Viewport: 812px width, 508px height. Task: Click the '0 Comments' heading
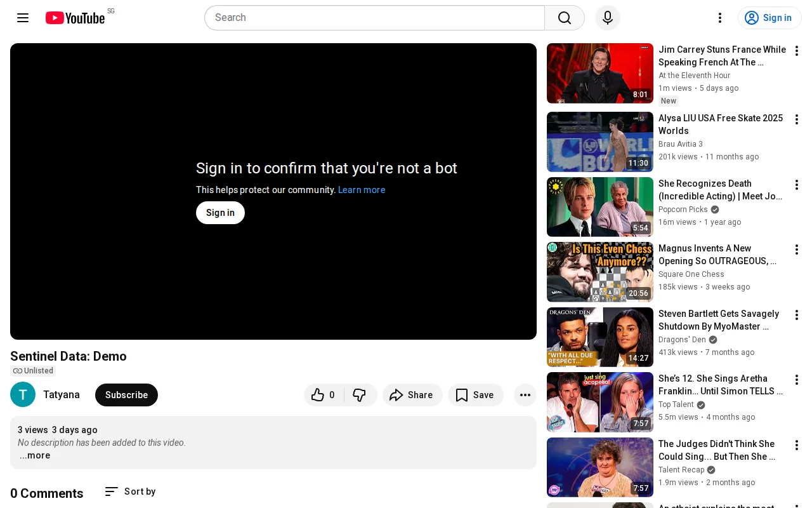tap(47, 493)
